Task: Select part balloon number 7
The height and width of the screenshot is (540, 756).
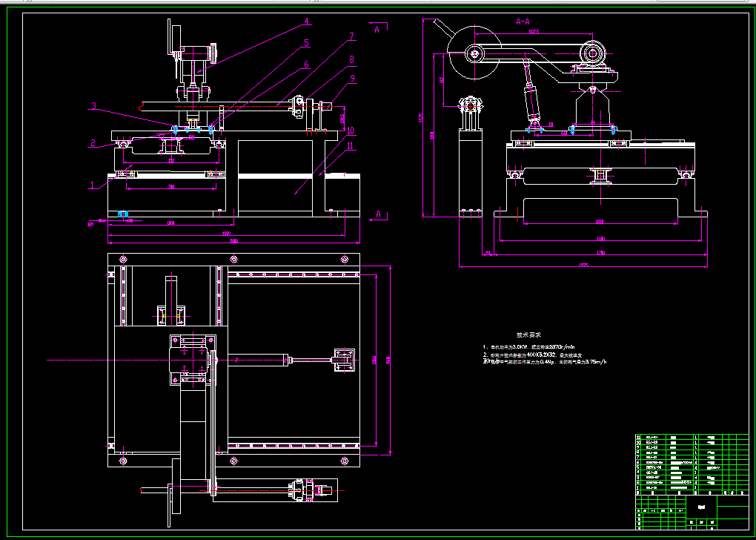Action: pyautogui.click(x=352, y=36)
